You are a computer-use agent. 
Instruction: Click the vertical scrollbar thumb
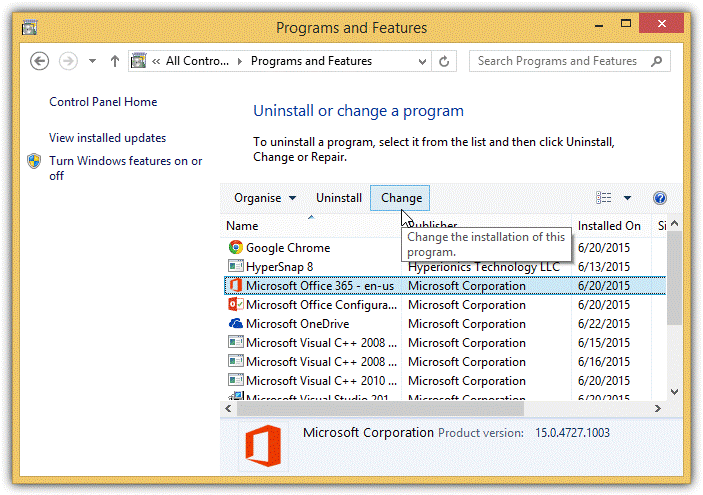pyautogui.click(x=674, y=278)
